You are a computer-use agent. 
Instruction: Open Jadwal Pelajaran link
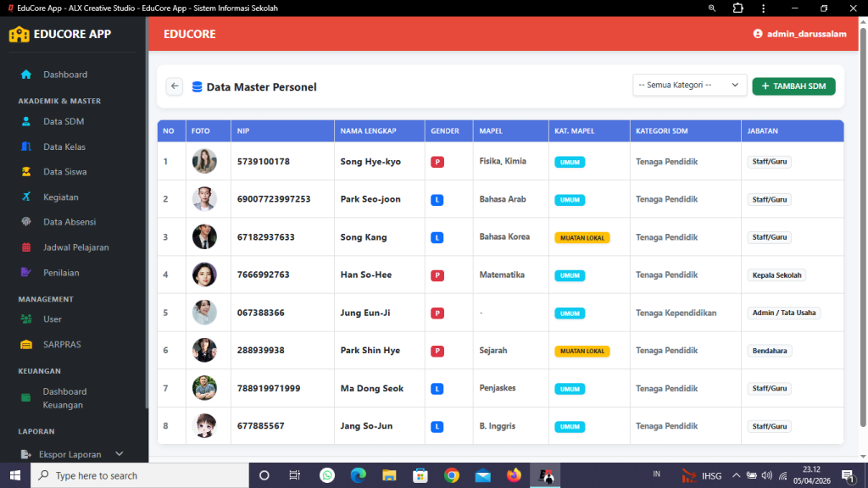tap(75, 247)
